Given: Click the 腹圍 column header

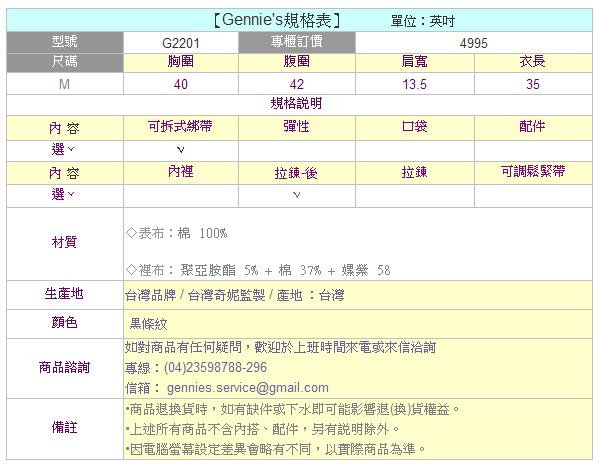Looking at the screenshot, I should (x=297, y=62).
